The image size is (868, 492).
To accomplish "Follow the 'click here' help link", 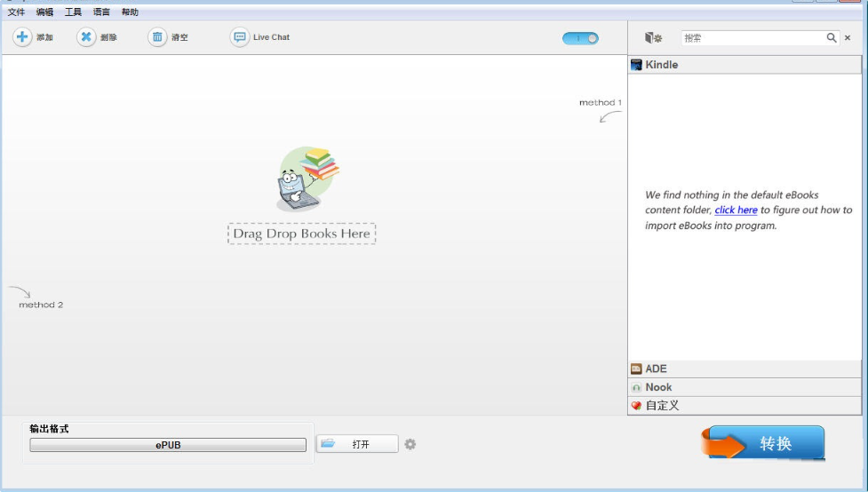I will 736,210.
